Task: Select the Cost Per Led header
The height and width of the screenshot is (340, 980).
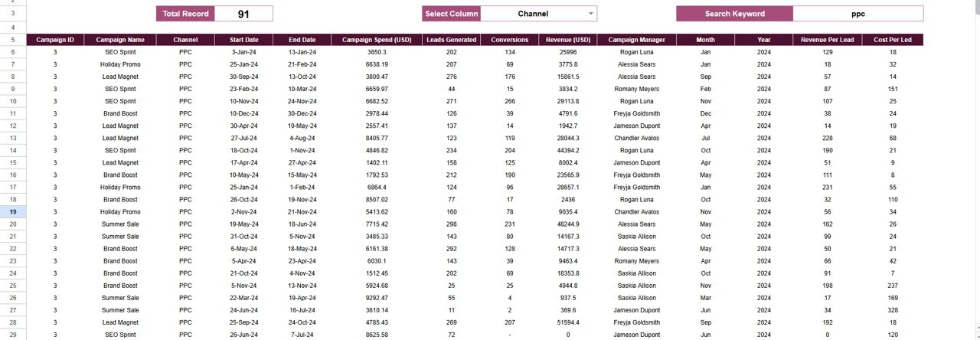Action: (893, 40)
